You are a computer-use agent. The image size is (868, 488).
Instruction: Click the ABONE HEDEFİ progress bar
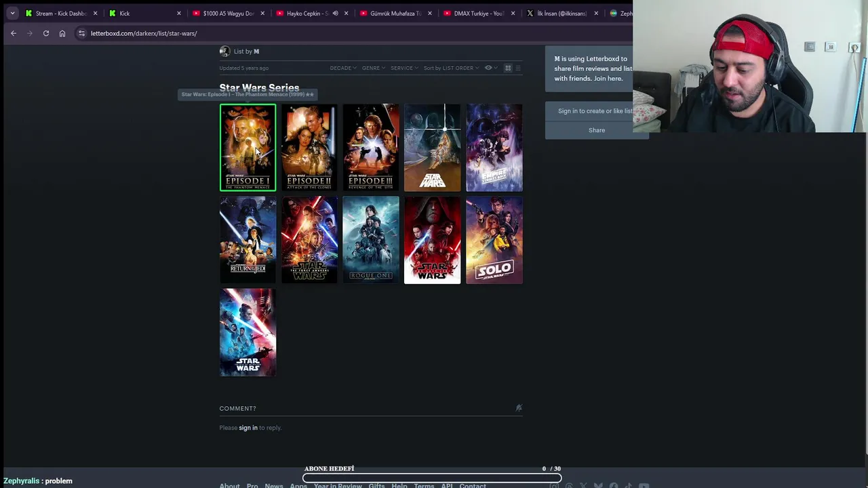click(x=432, y=478)
